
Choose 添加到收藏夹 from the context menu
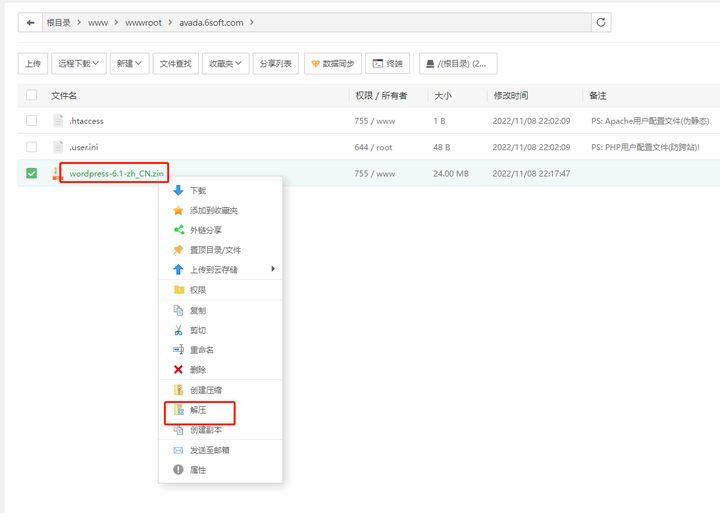click(220, 210)
